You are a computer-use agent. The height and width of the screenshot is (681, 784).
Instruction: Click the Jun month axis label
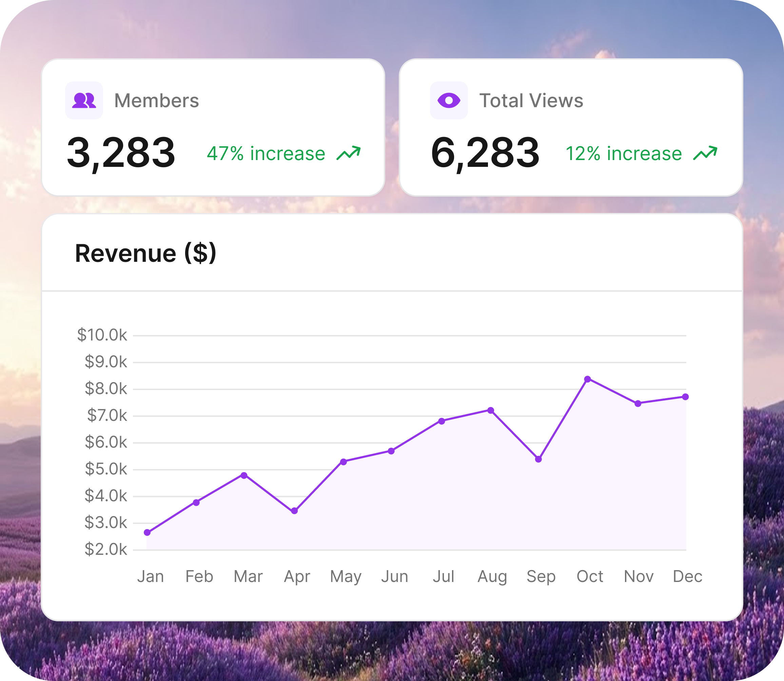click(395, 577)
